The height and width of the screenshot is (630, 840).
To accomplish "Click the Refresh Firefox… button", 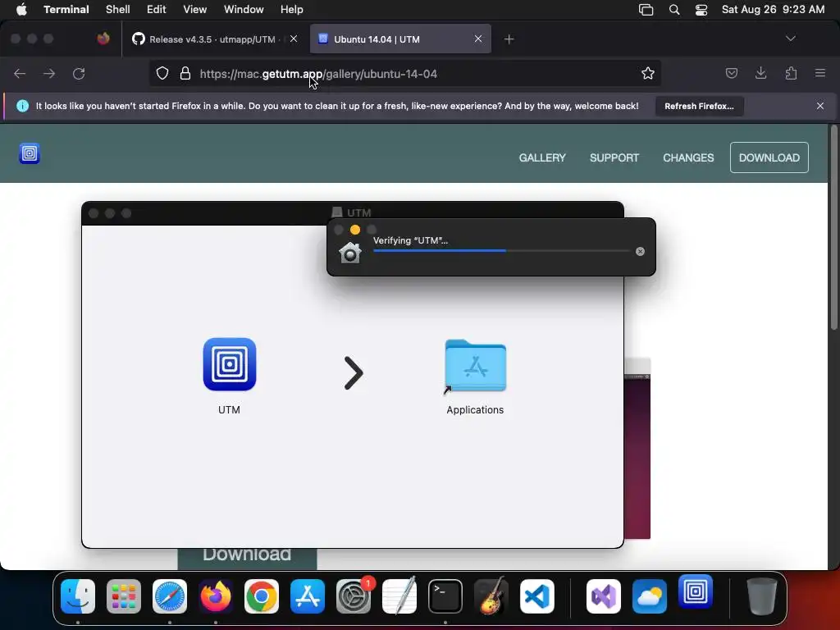I will [699, 106].
